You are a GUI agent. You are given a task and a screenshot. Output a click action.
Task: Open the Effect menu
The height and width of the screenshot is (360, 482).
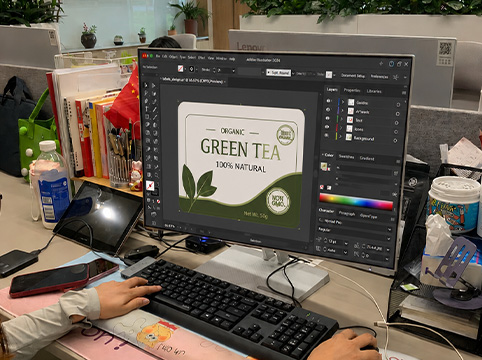click(201, 58)
